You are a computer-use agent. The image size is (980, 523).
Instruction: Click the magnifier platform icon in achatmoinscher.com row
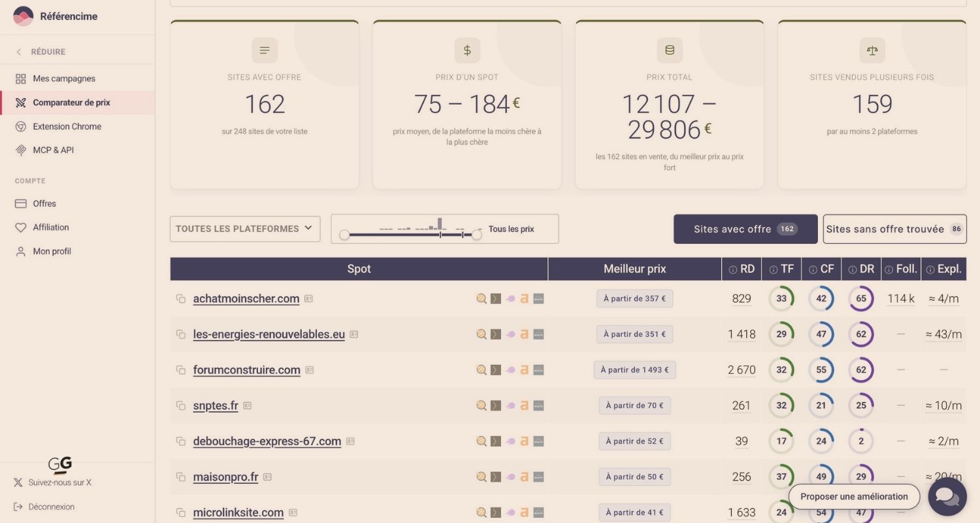(x=482, y=299)
